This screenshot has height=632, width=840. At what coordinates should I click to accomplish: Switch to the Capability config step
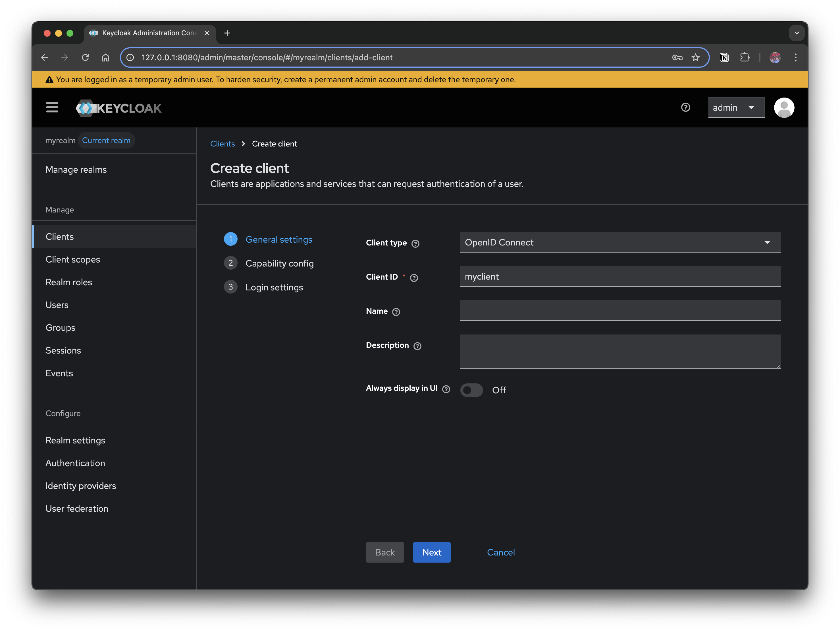tap(280, 263)
